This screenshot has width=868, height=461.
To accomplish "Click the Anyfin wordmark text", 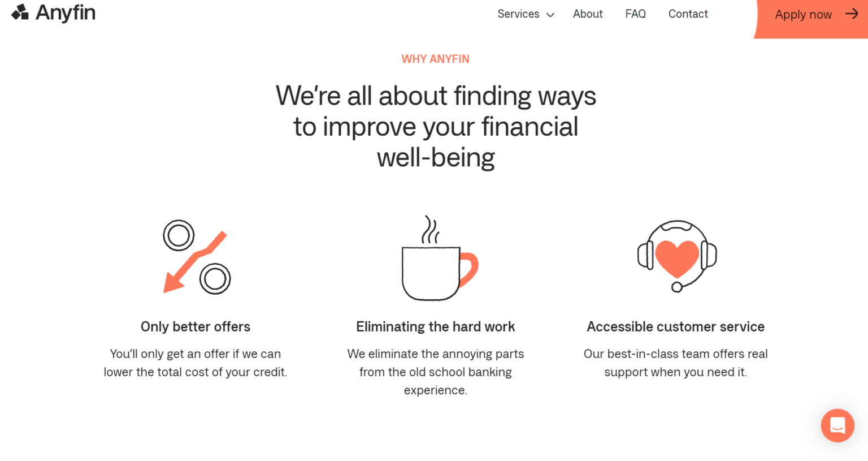I will [66, 12].
